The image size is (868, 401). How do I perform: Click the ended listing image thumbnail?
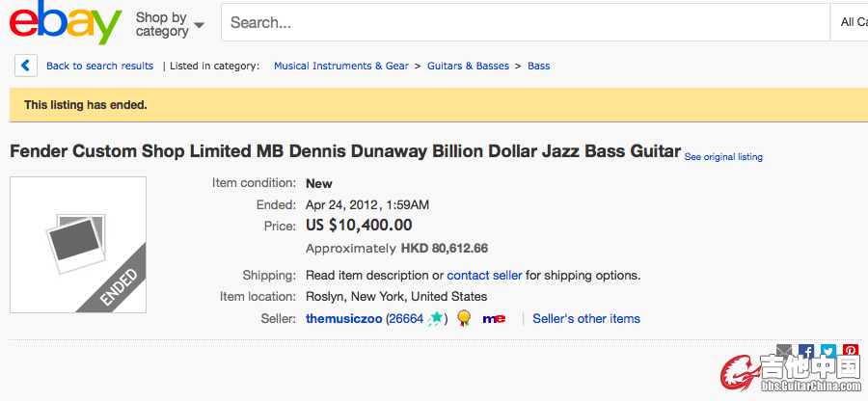click(x=78, y=245)
